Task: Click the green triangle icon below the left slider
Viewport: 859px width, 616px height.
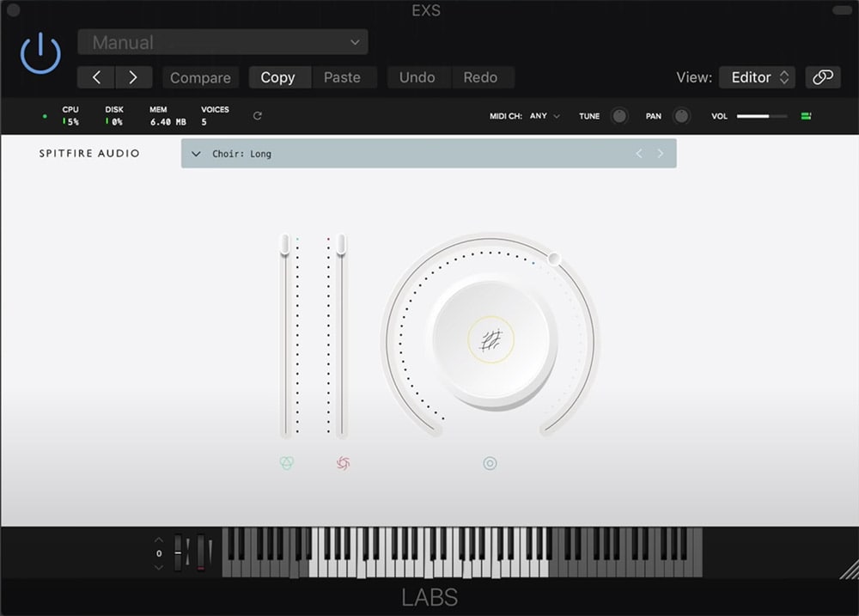Action: pos(286,463)
